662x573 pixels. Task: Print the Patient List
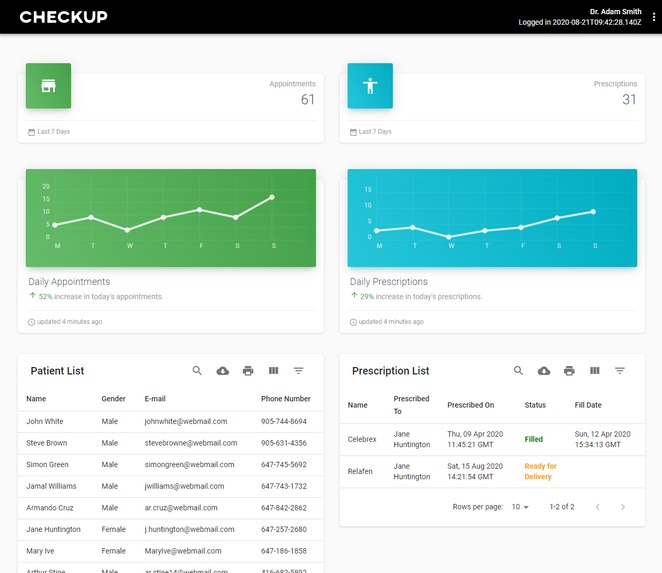coord(248,371)
